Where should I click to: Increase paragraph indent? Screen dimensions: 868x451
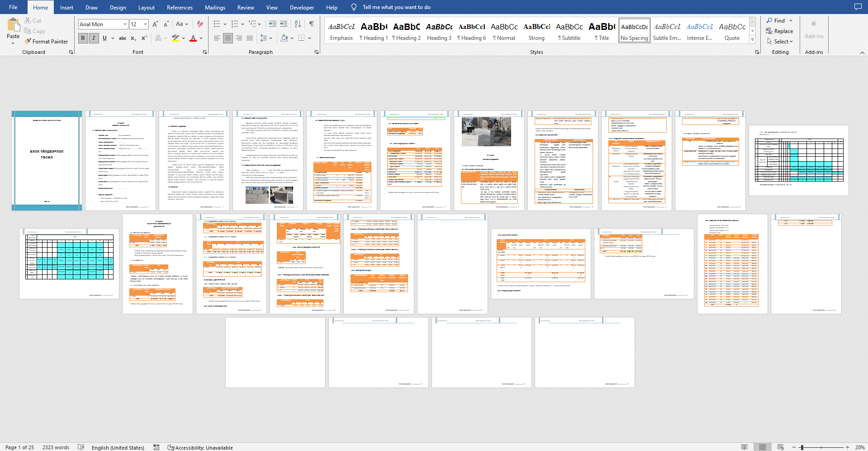284,24
